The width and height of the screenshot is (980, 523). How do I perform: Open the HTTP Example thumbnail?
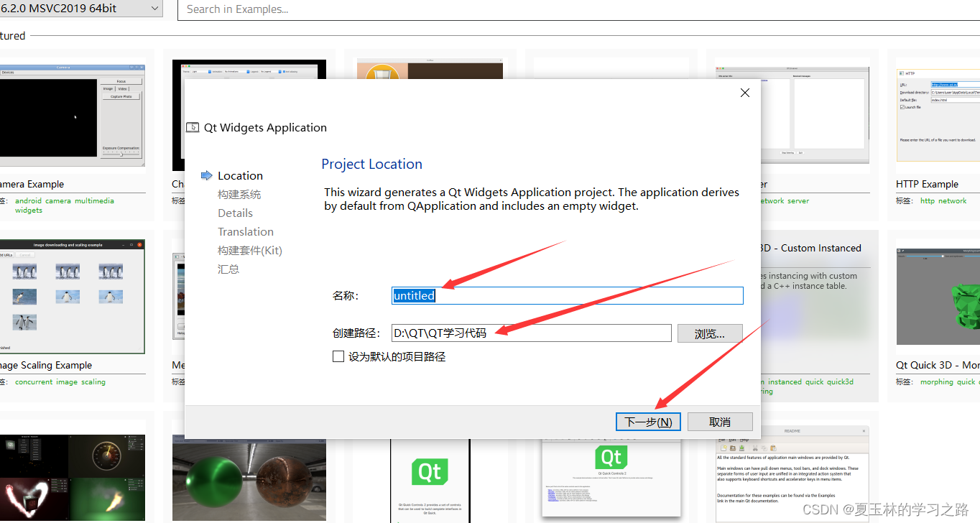938,115
